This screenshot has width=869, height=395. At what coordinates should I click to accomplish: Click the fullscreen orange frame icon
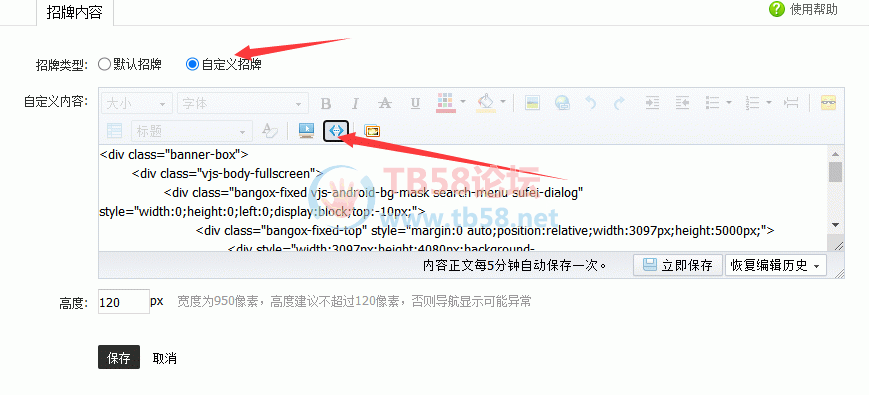[x=372, y=131]
